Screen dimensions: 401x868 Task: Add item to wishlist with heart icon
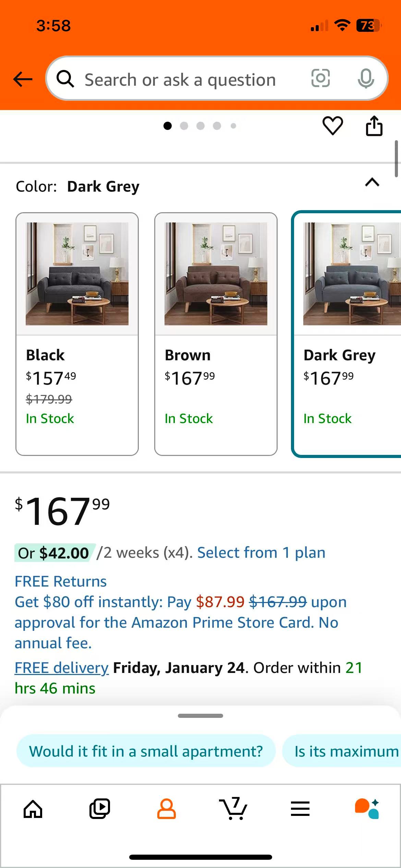[x=332, y=126]
